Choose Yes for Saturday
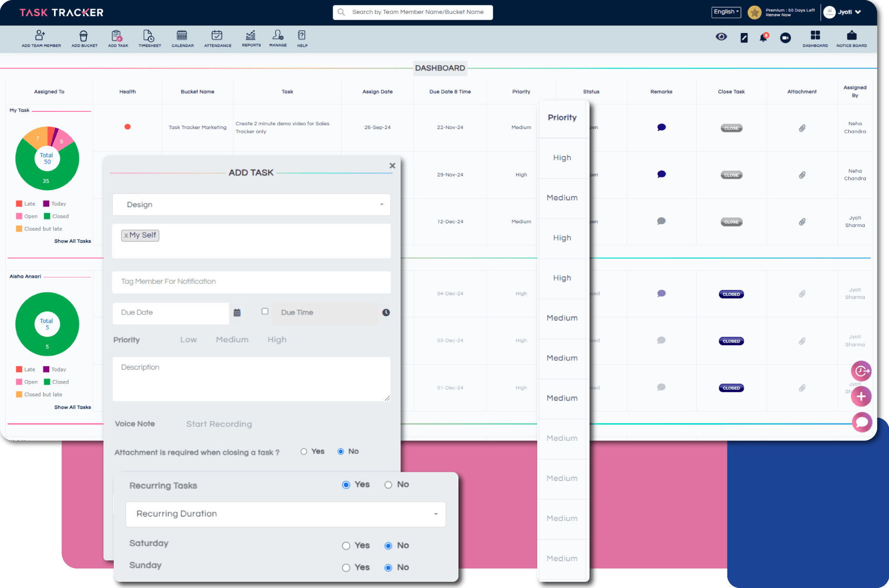This screenshot has height=588, width=889. point(346,546)
